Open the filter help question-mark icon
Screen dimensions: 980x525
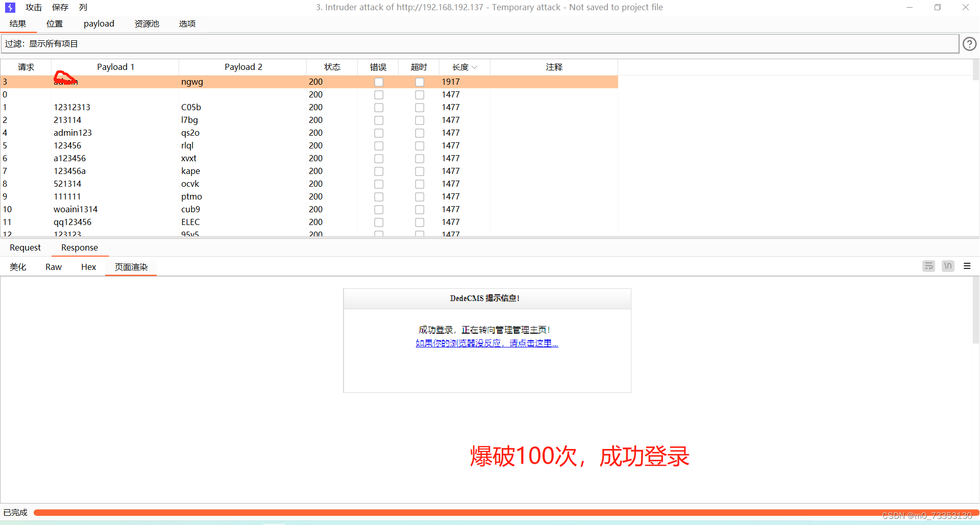click(x=969, y=44)
